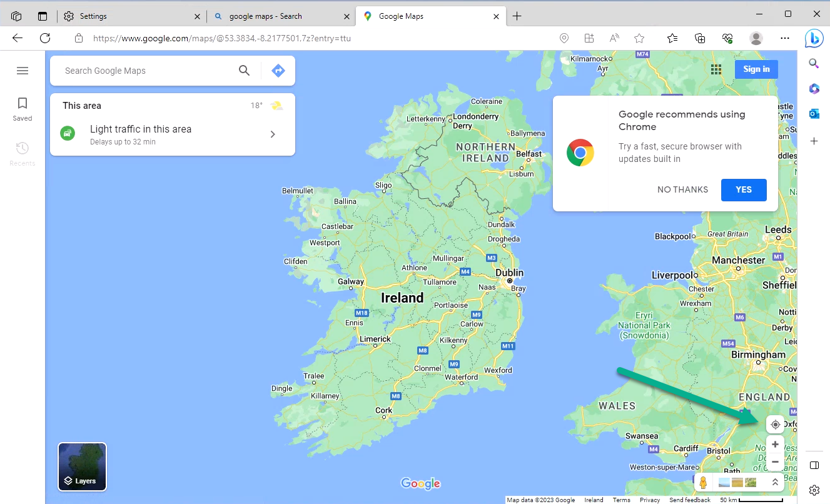Switch map view with Layers thumbnail
This screenshot has width=830, height=504.
coord(83,467)
